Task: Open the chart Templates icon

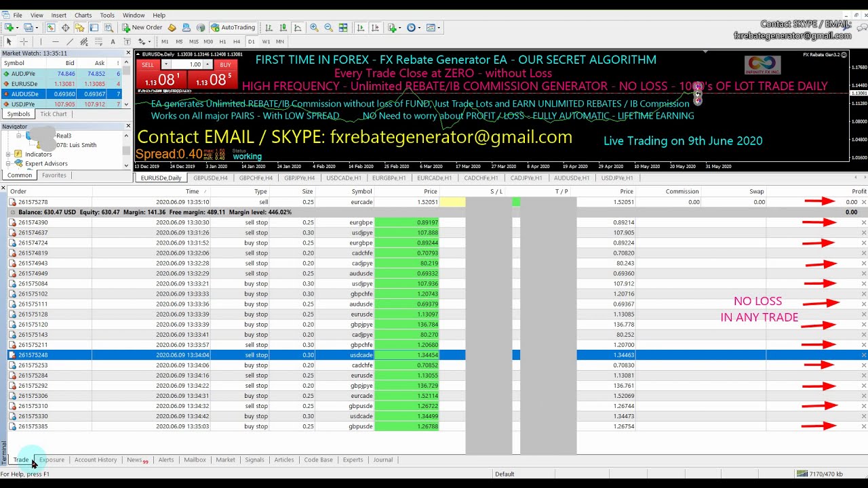Action: click(432, 28)
